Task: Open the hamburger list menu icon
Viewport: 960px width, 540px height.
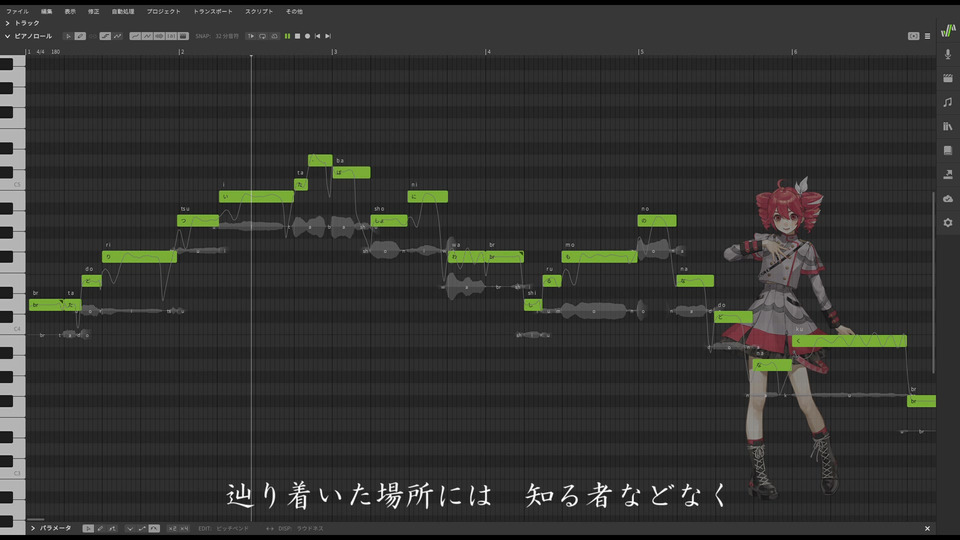Action: (x=928, y=36)
